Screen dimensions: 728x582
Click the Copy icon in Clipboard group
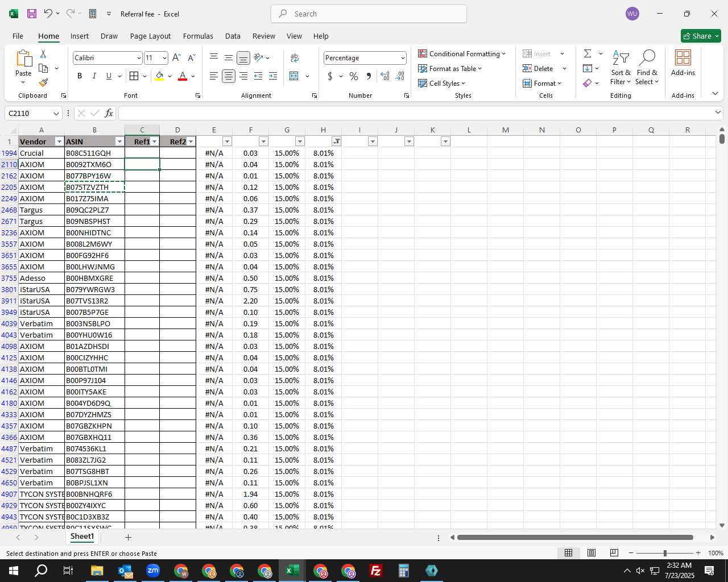click(x=43, y=68)
